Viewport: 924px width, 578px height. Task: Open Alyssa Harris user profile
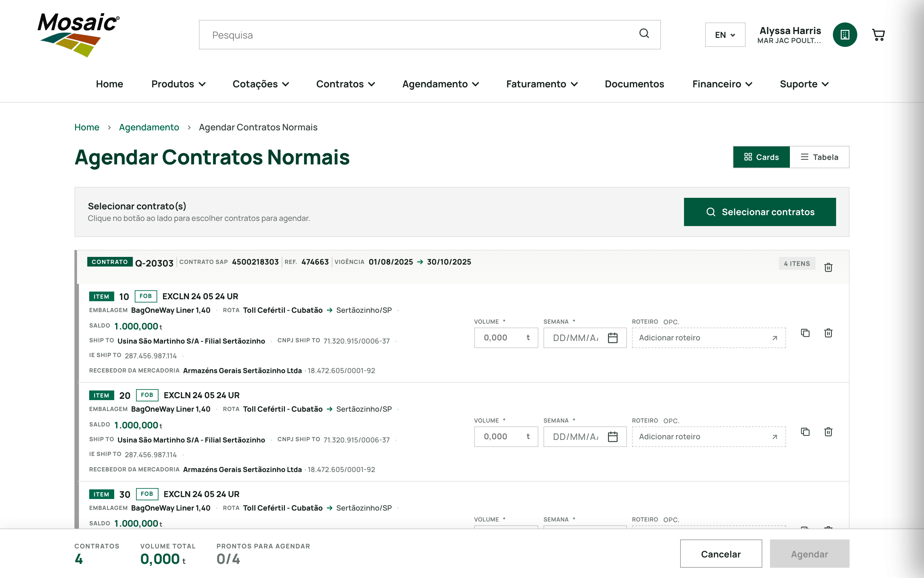pyautogui.click(x=789, y=35)
